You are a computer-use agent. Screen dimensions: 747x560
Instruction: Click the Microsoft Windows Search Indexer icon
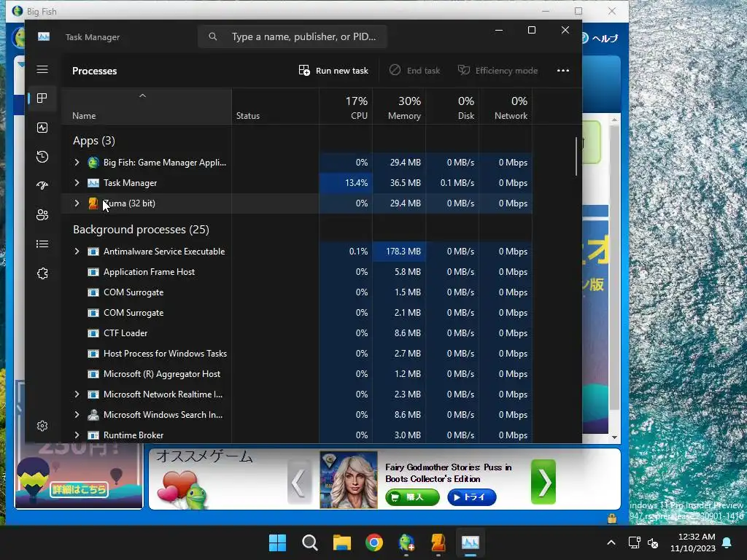click(93, 415)
